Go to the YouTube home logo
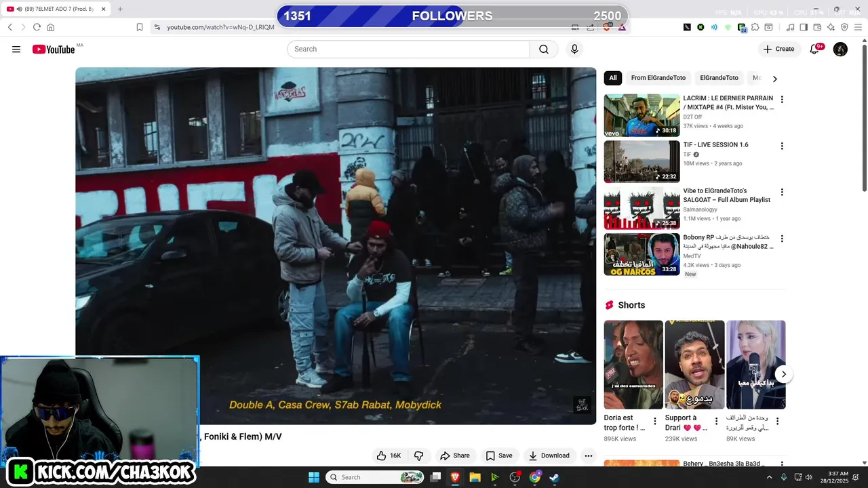Screen dimensions: 868x488 pyautogui.click(x=54, y=49)
